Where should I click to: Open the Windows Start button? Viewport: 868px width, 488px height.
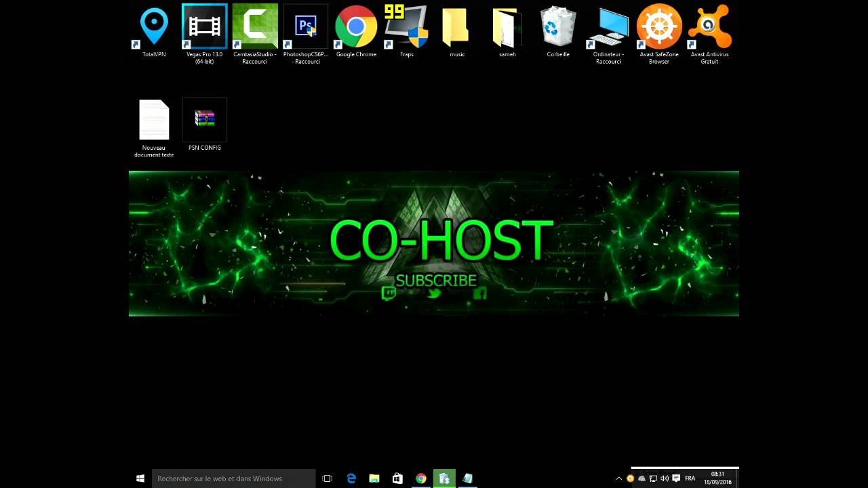click(x=140, y=479)
